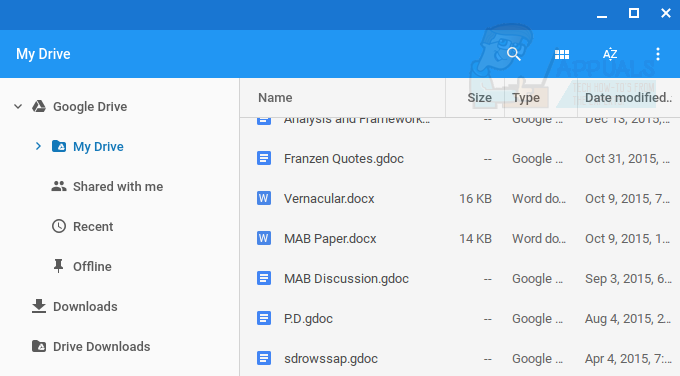Image resolution: width=680 pixels, height=376 pixels.
Task: Select MAB Paper.docx file name
Action: (x=330, y=239)
